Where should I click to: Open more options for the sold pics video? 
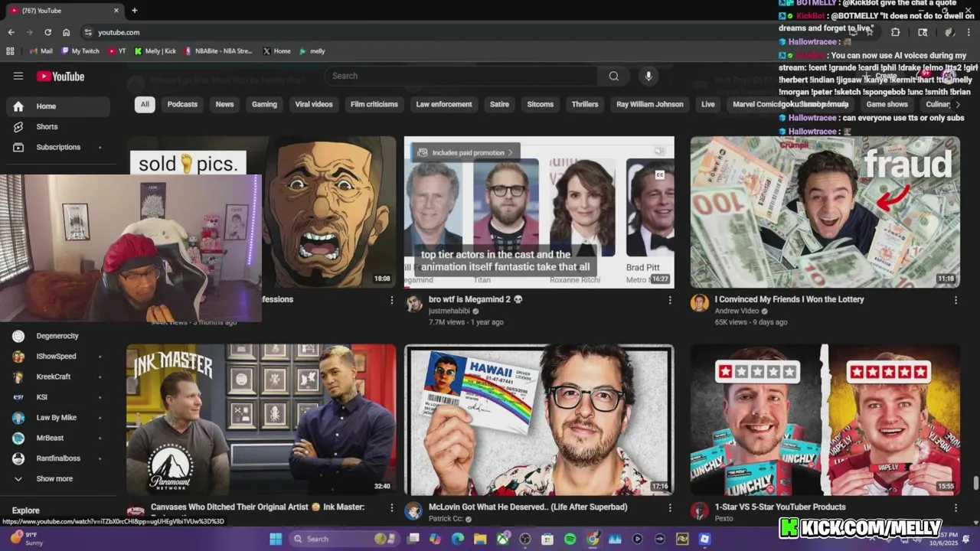click(x=392, y=300)
